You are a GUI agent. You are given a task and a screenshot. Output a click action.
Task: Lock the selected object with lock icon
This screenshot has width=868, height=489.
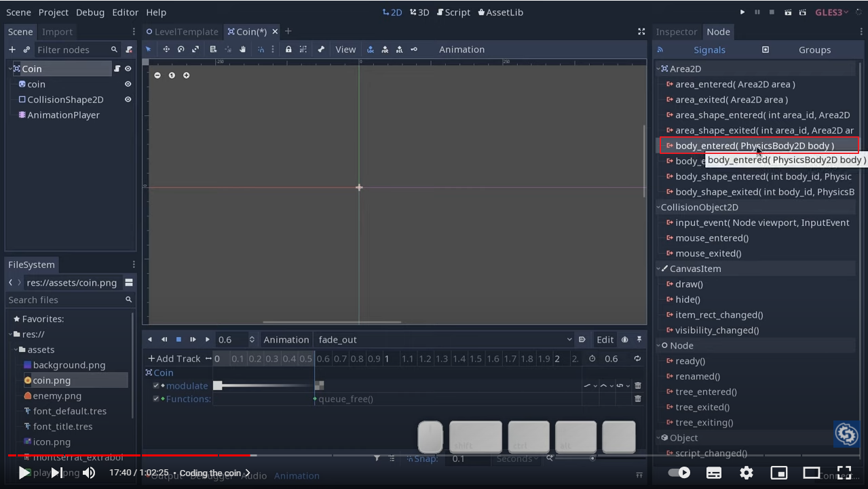click(x=288, y=50)
